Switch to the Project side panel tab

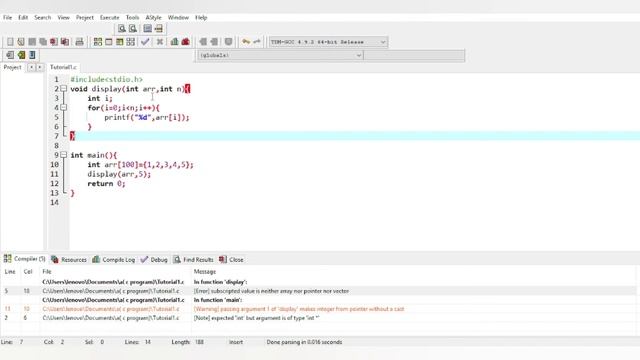click(12, 67)
